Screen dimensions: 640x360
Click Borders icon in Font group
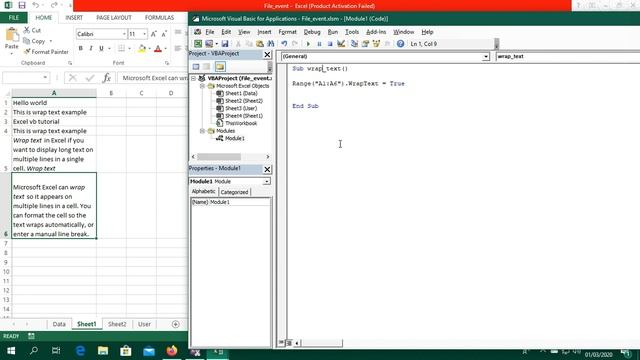[x=121, y=49]
